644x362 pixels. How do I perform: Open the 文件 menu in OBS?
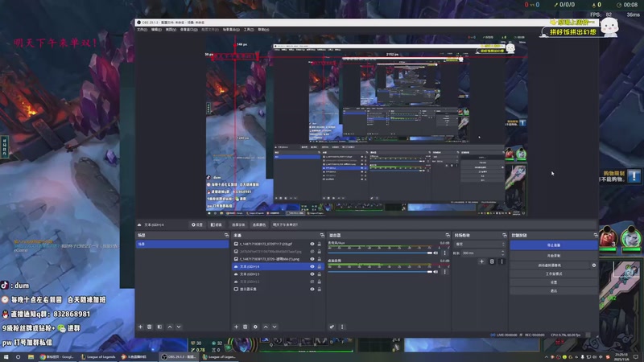tap(142, 30)
